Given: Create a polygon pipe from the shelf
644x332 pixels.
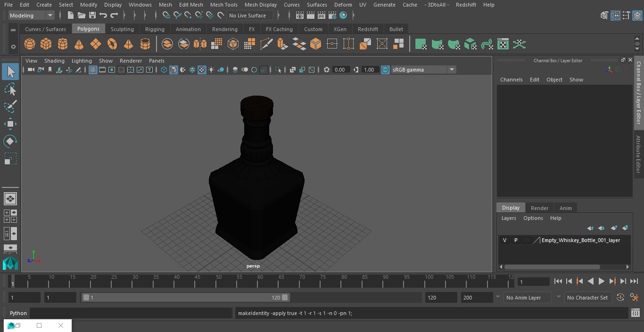Looking at the screenshot, I should [145, 44].
